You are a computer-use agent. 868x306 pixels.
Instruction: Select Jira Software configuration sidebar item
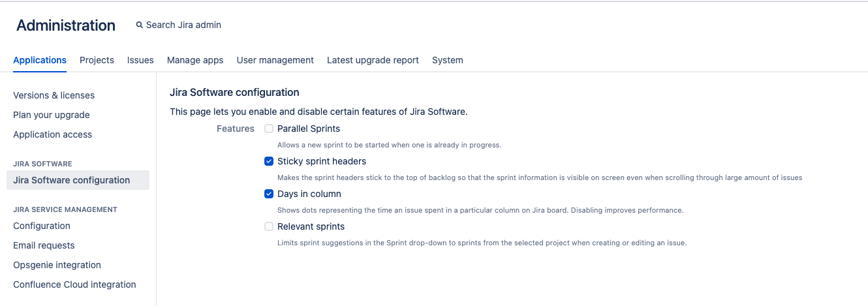78,180
